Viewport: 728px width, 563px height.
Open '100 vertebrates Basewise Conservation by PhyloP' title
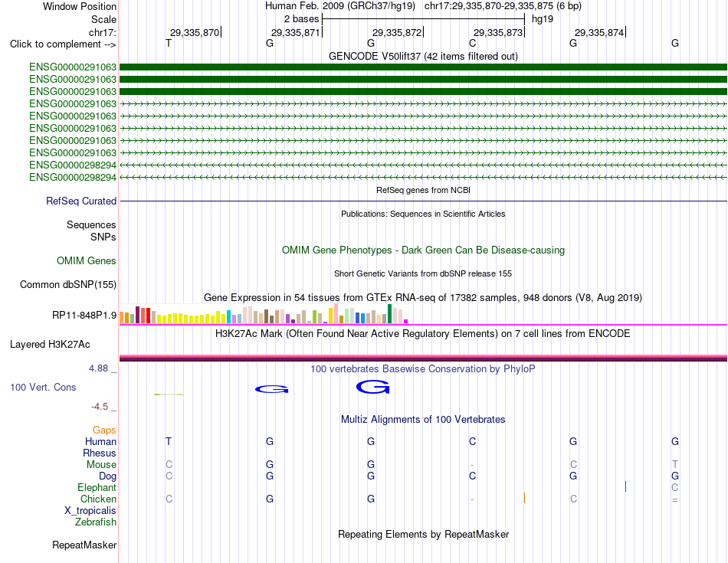(x=423, y=369)
